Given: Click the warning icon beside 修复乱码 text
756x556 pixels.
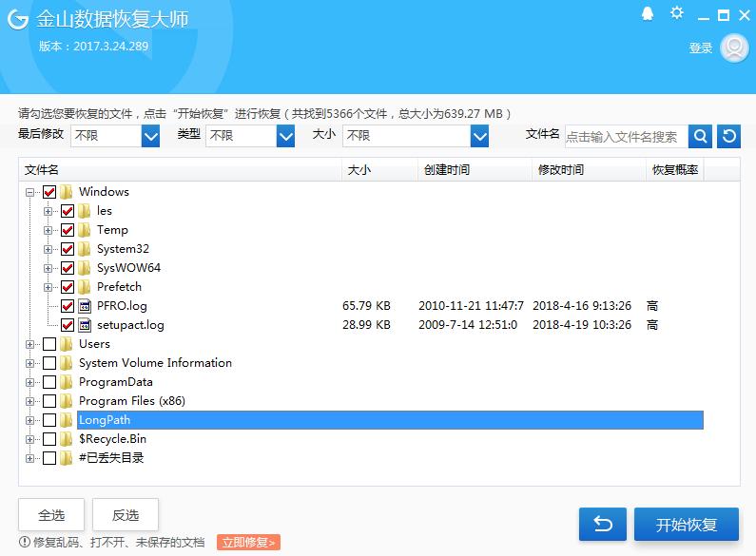Looking at the screenshot, I should (25, 543).
